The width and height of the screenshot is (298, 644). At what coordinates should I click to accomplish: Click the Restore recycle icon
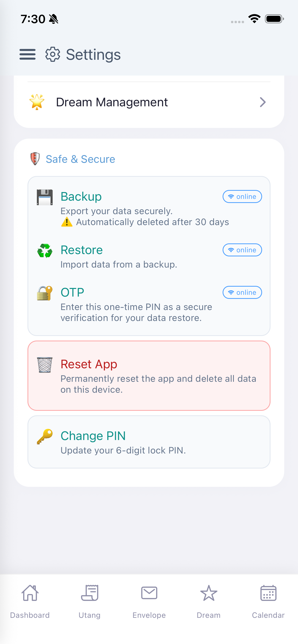click(x=45, y=251)
